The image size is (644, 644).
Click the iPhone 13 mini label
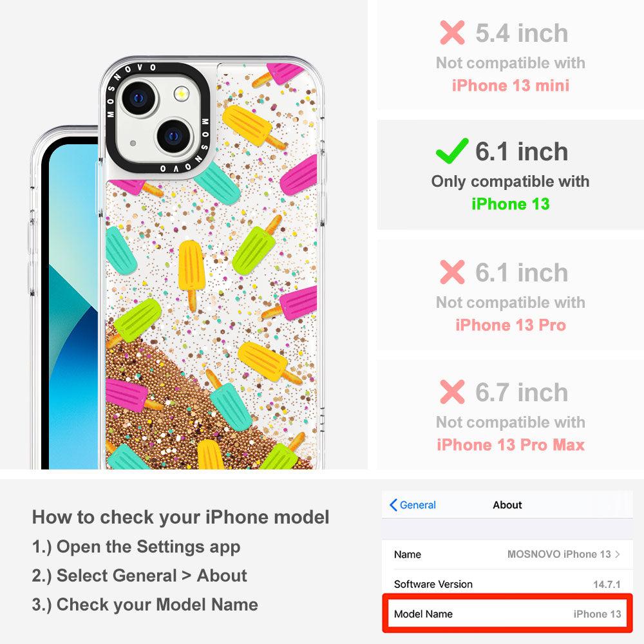(511, 86)
